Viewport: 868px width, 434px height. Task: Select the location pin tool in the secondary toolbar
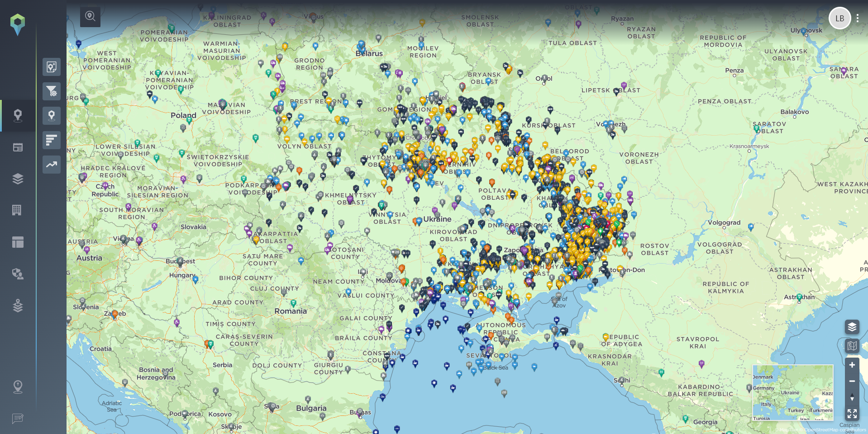52,116
